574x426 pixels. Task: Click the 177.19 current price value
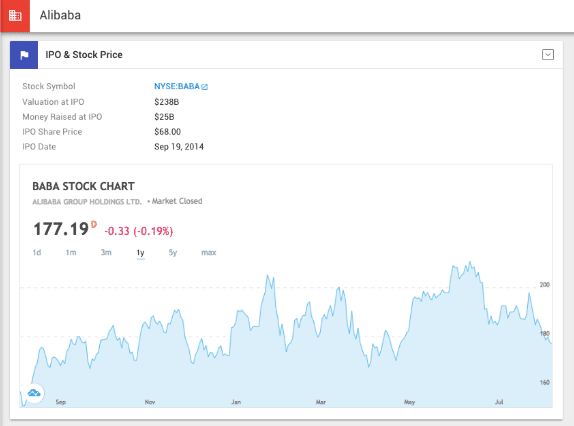[61, 229]
